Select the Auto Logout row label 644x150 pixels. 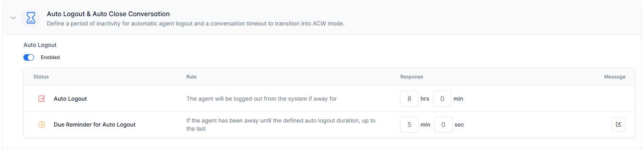point(70,99)
